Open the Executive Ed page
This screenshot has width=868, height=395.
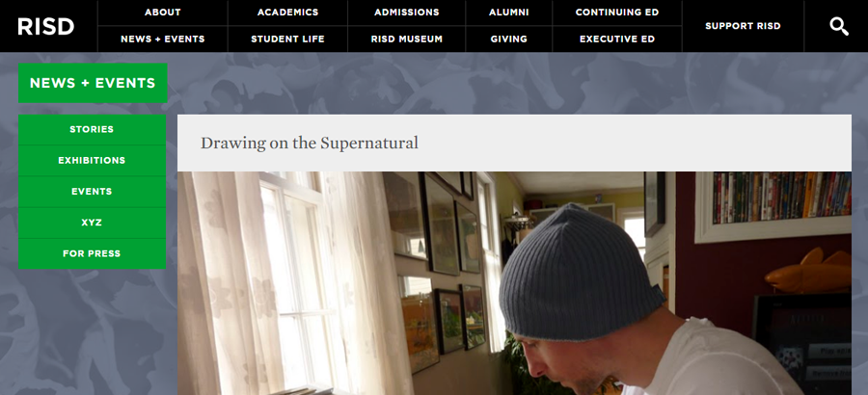click(x=617, y=39)
